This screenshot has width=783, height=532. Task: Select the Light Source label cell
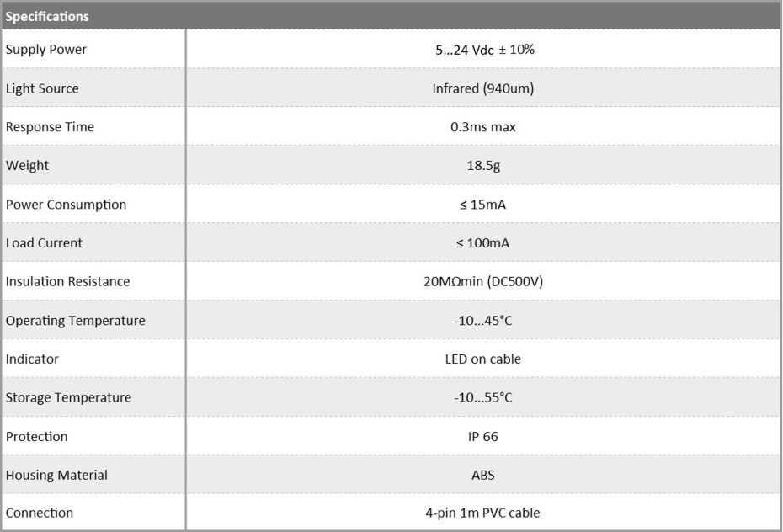click(x=42, y=88)
